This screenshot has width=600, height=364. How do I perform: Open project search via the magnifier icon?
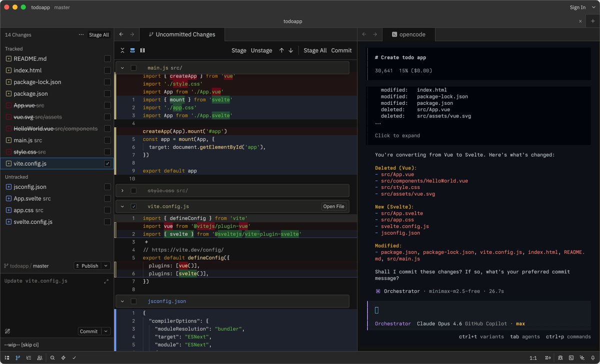tap(52, 358)
